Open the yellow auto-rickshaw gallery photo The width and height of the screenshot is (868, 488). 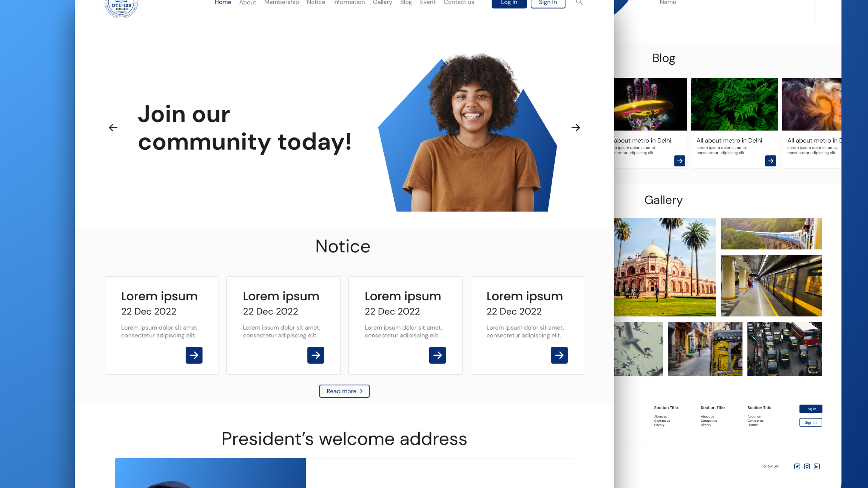(x=705, y=349)
